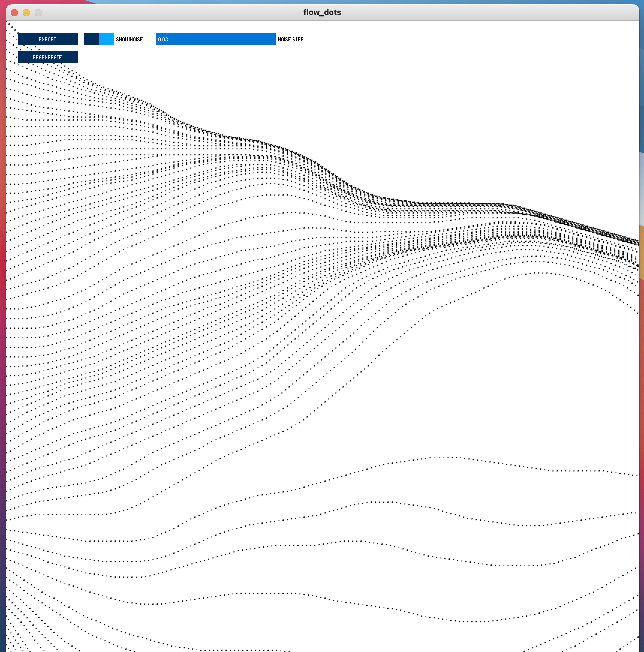Click the flow_dots window title
Image resolution: width=644 pixels, height=652 pixels.
[x=322, y=13]
